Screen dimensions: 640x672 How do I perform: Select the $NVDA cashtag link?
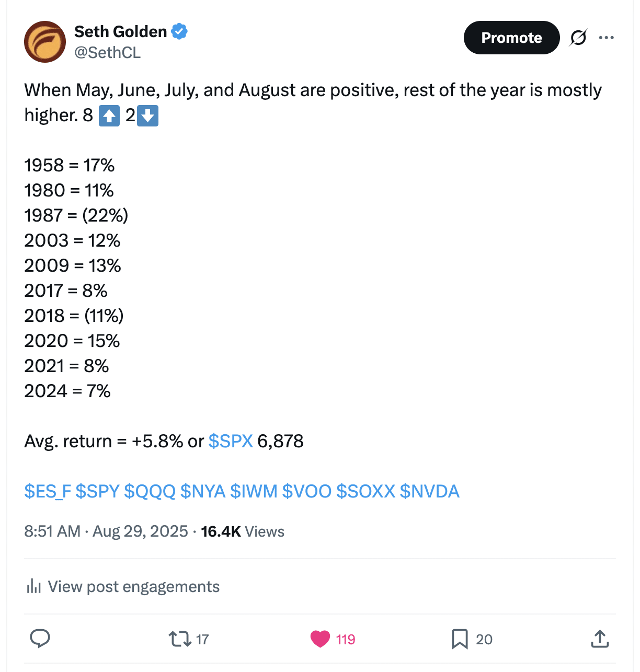point(429,491)
